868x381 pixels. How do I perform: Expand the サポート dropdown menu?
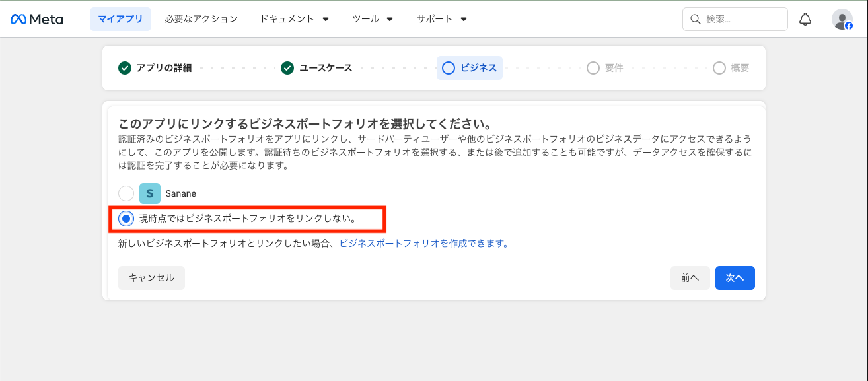pyautogui.click(x=441, y=19)
